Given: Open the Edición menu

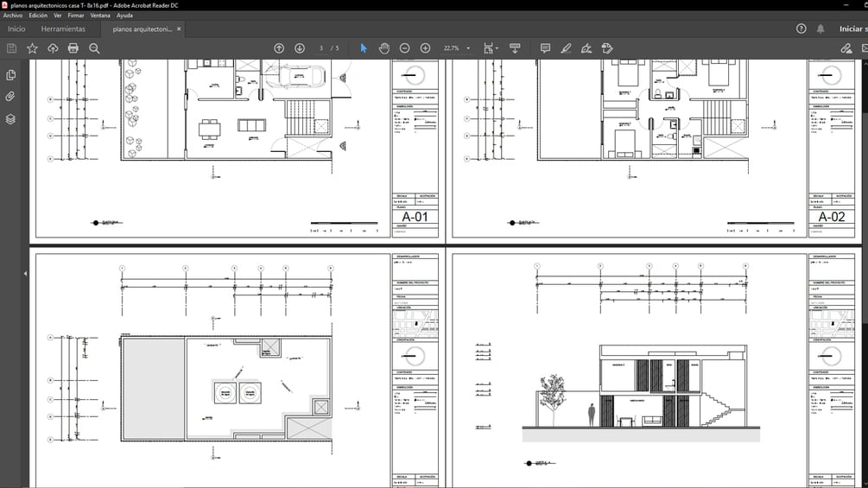Looking at the screenshot, I should tap(38, 16).
